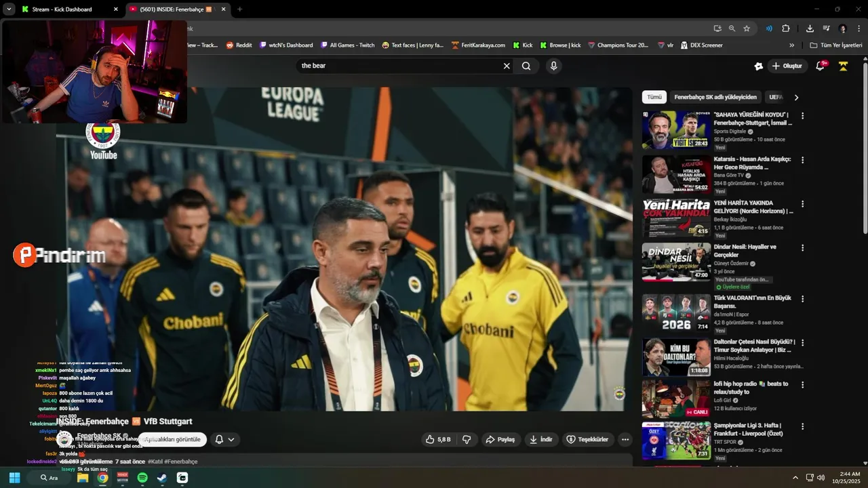The image size is (868, 488).
Task: Click the Teşekkürler thanks button
Action: tap(587, 439)
